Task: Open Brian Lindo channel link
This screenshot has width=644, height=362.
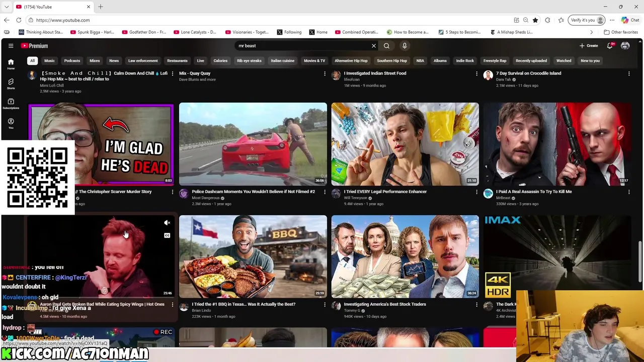Action: 201,311
